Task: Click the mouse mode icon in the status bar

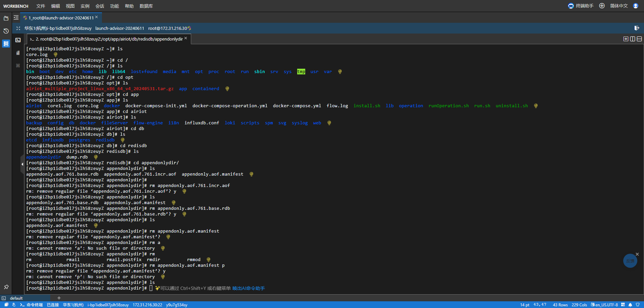Action: click(x=14, y=305)
